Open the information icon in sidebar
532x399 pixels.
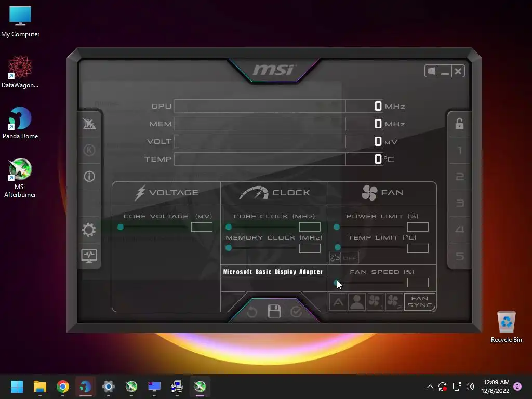pos(89,177)
